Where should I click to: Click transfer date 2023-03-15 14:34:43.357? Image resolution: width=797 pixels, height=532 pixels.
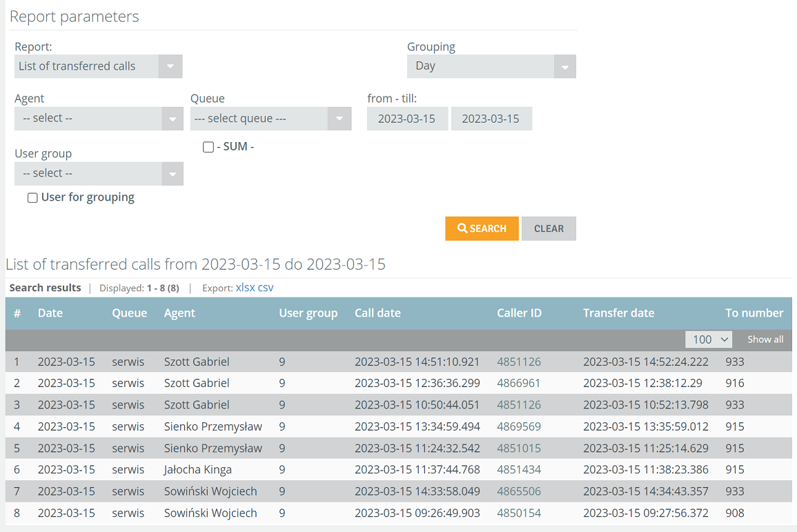(x=645, y=491)
